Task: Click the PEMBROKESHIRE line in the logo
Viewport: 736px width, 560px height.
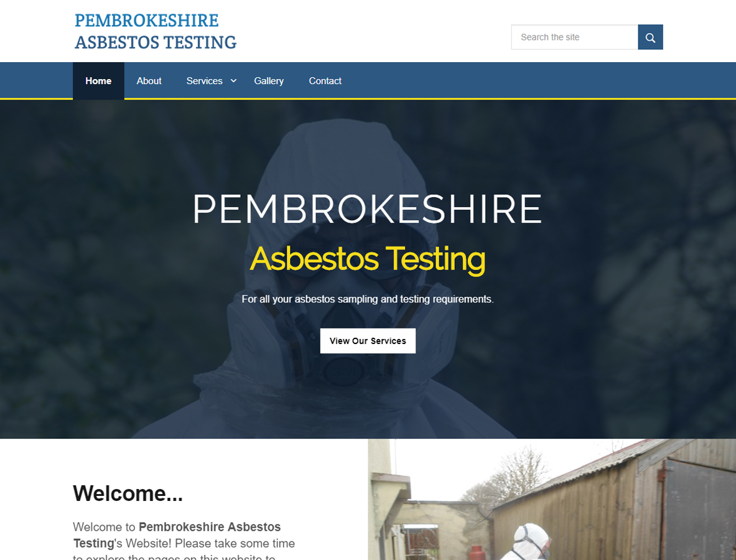Action: [x=146, y=21]
